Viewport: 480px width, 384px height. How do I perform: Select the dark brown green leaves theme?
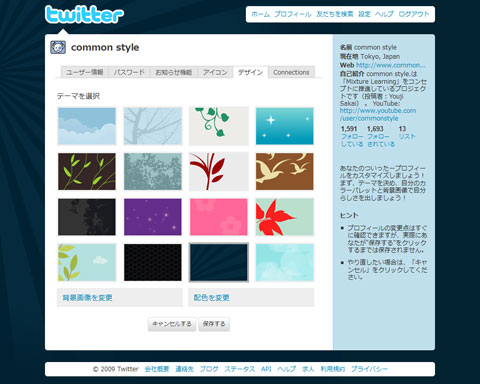(x=87, y=172)
